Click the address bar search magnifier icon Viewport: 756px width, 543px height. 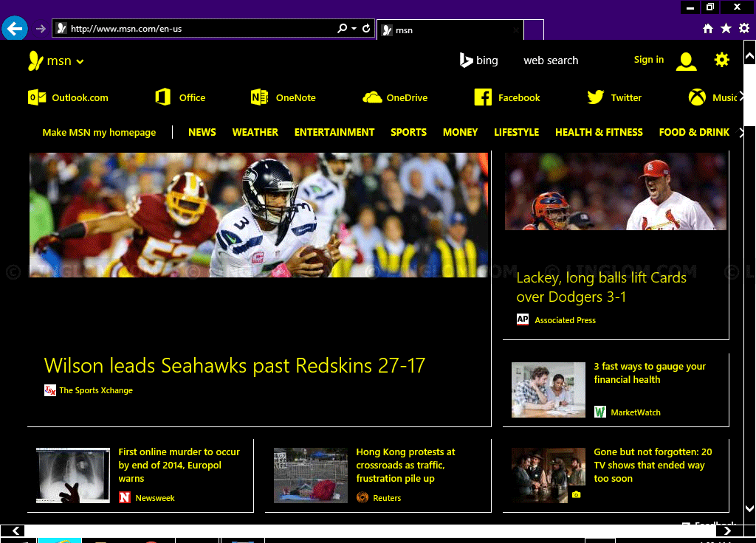coord(342,29)
